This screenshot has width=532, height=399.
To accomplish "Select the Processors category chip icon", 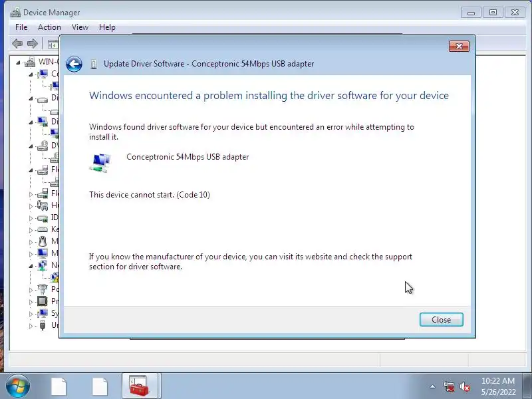I will tap(43, 301).
